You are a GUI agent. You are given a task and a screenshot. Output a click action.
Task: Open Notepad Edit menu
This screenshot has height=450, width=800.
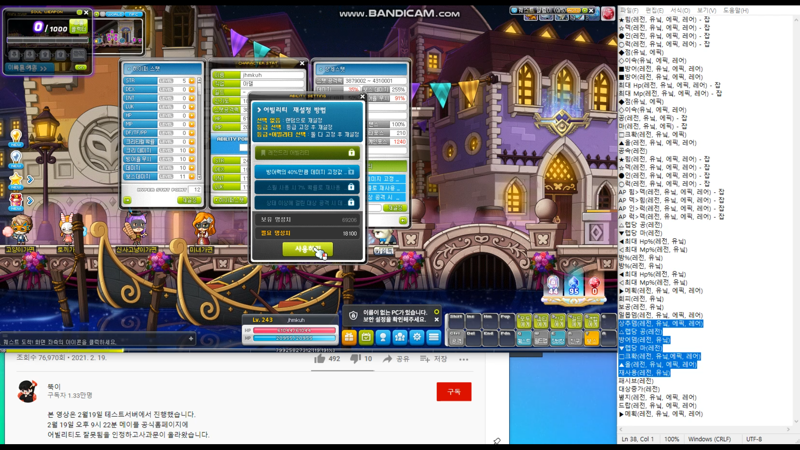point(655,10)
